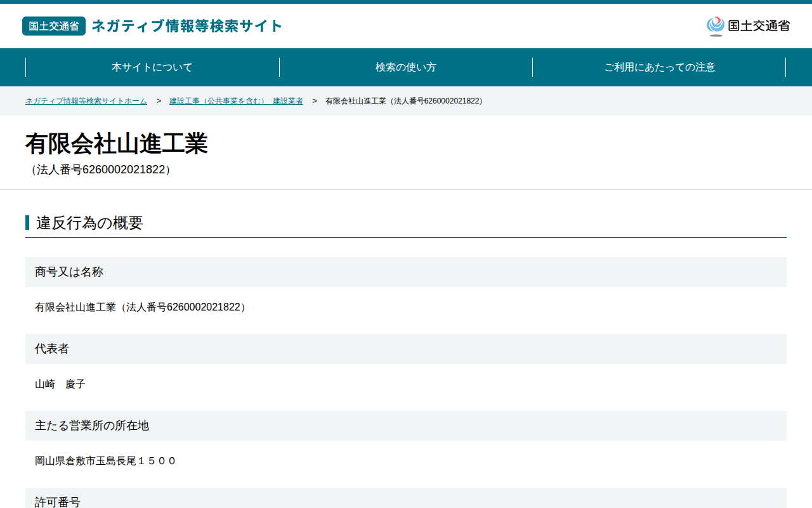Click the 国土交通省 logo icon at top right
The image size is (812, 508).
[x=716, y=26]
